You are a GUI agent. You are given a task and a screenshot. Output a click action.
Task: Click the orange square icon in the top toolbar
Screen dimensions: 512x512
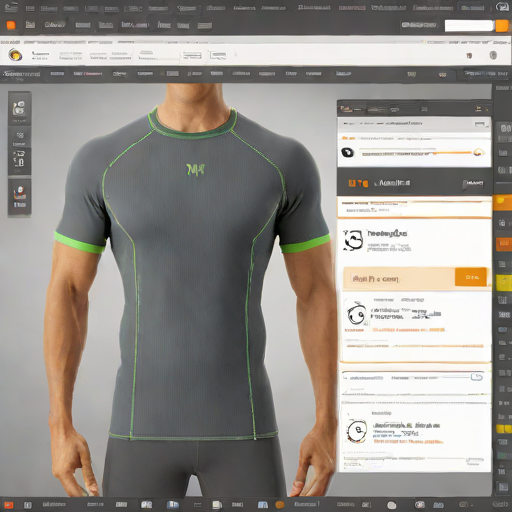coord(11,25)
